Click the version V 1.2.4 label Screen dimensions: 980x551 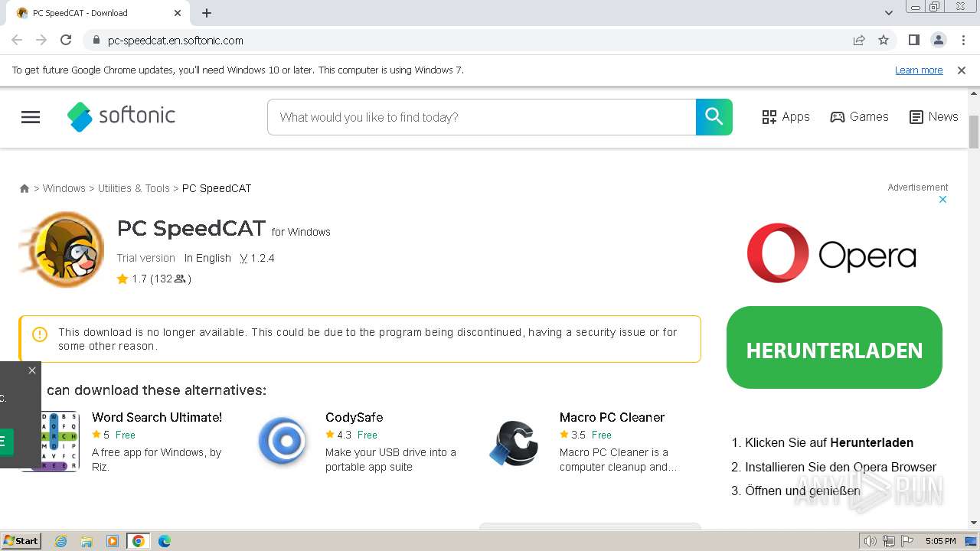tap(257, 258)
